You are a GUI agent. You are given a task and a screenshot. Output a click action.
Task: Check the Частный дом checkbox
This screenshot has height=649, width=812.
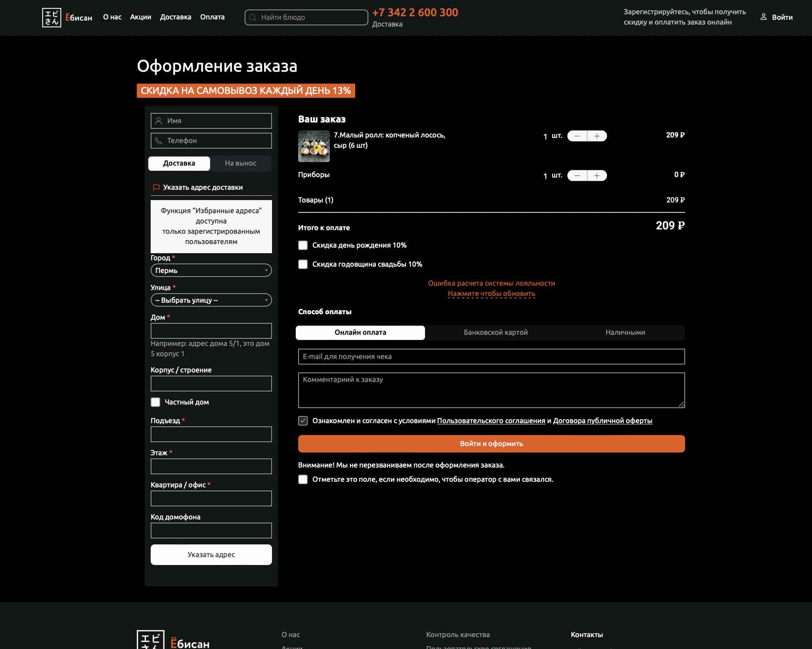155,402
